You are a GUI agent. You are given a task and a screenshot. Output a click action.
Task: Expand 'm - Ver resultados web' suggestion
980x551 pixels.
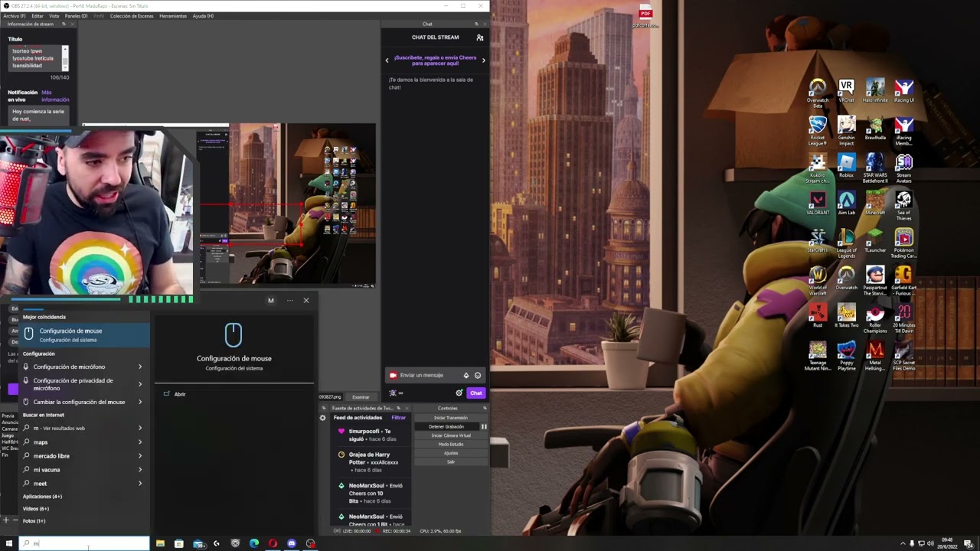point(139,429)
